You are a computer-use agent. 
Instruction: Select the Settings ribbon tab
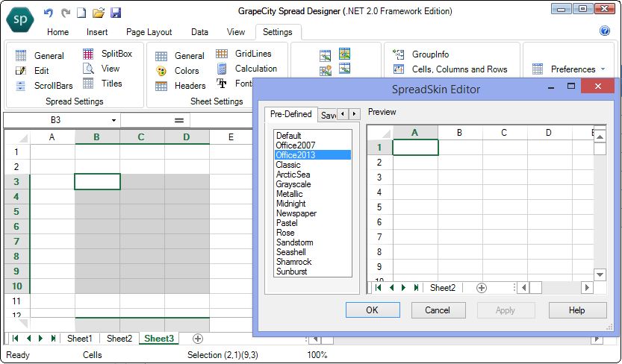(x=278, y=32)
